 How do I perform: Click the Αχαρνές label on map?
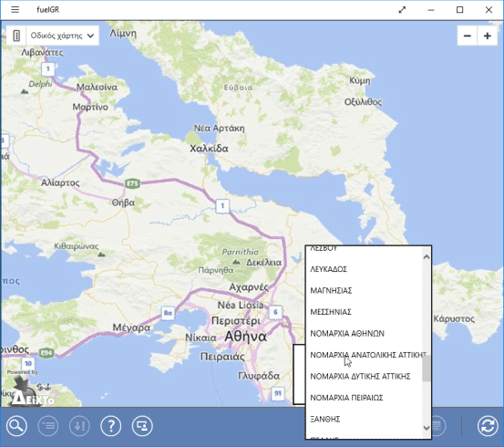click(x=249, y=287)
